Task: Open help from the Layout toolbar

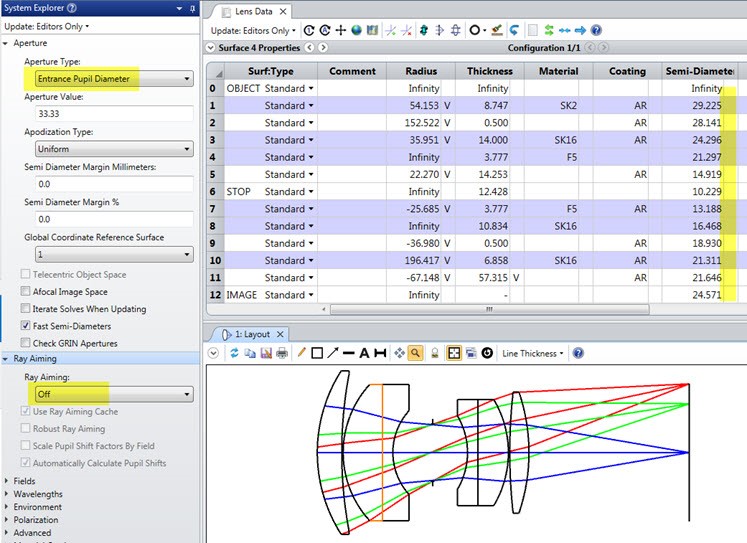Action: [x=578, y=353]
